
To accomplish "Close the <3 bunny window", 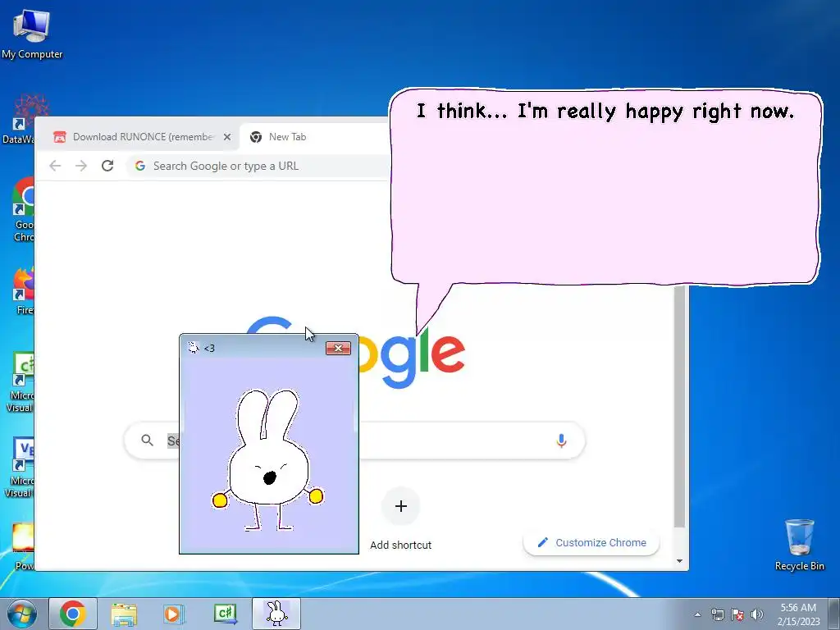I will (338, 348).
